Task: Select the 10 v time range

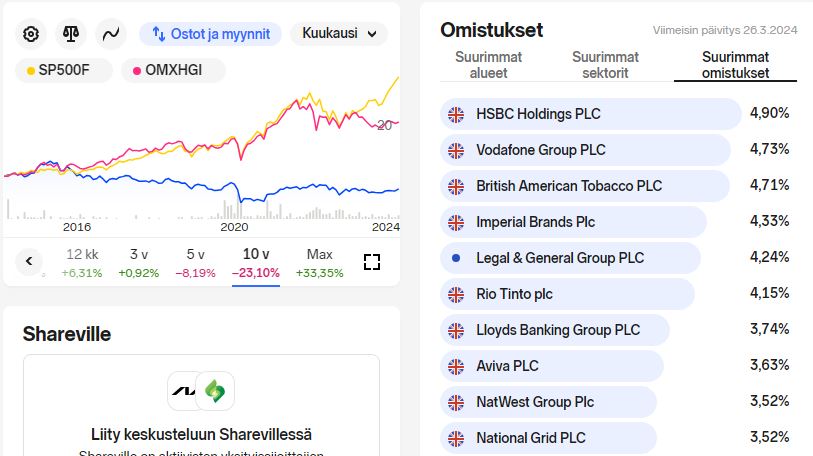Action: 256,262
